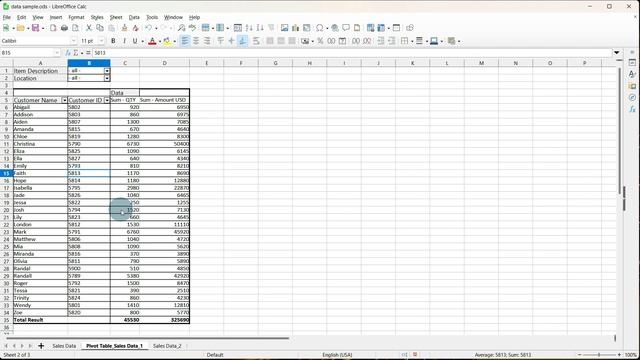Click the Insert Pivot Table icon

pos(307,28)
